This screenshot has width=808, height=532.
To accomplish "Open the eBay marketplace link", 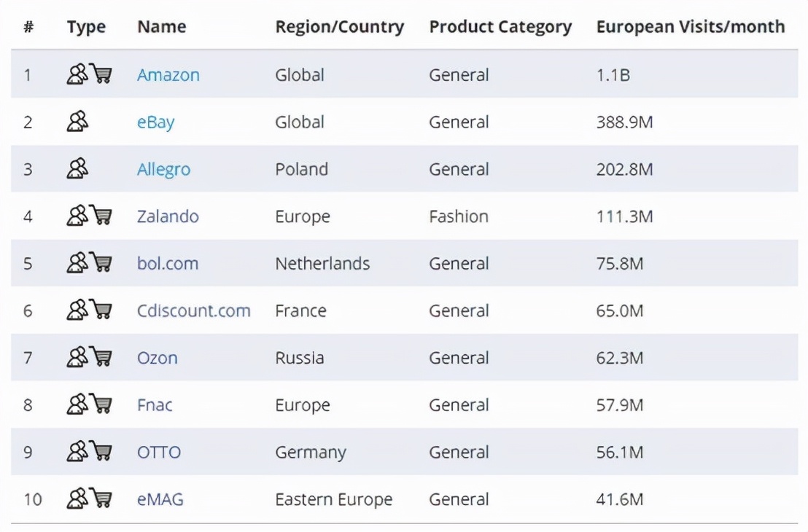I will point(156,122).
